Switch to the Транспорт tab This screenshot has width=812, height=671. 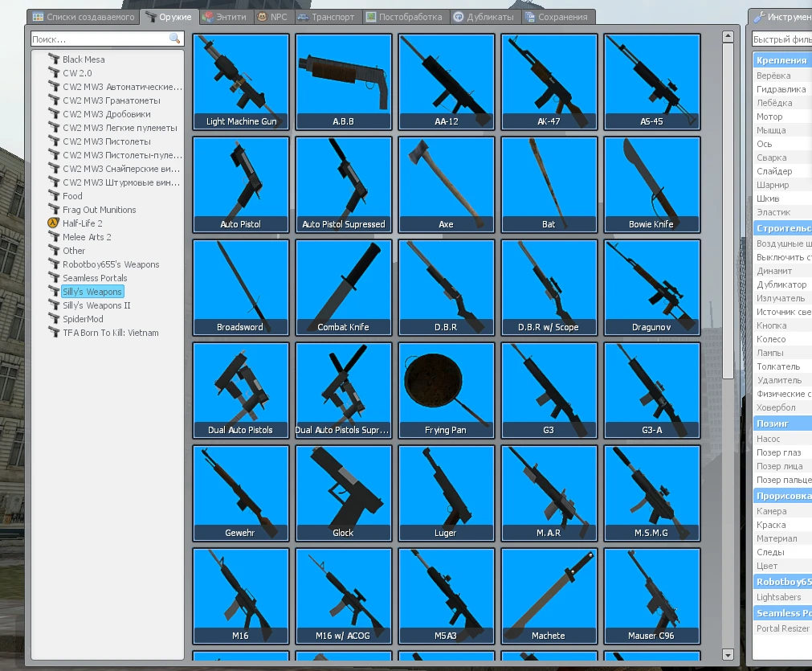click(326, 17)
